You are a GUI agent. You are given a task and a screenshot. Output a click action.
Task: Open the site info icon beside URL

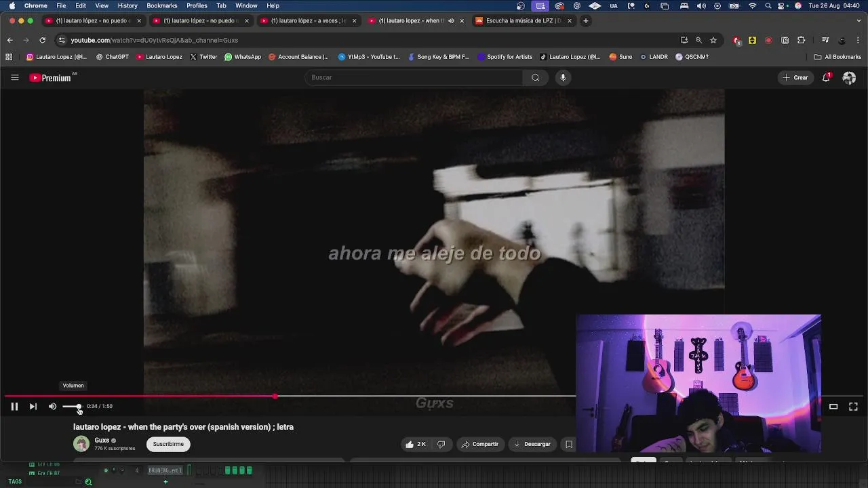click(62, 40)
